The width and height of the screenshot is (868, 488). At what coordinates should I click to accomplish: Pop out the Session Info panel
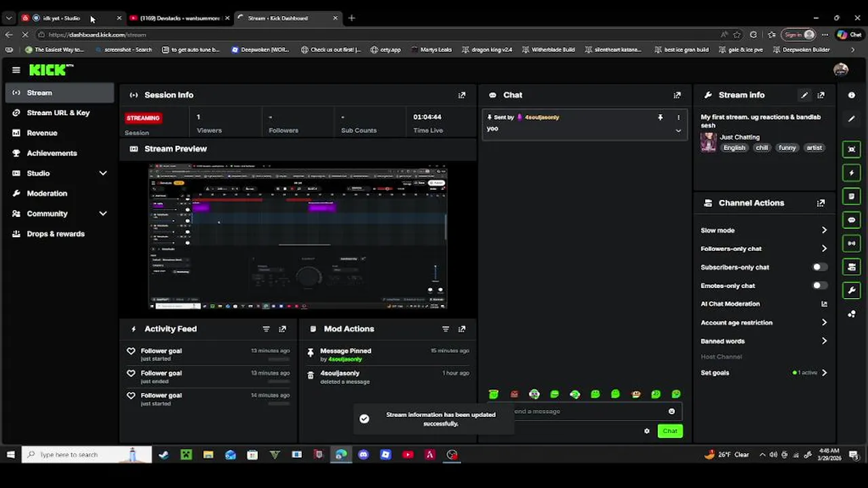point(462,96)
